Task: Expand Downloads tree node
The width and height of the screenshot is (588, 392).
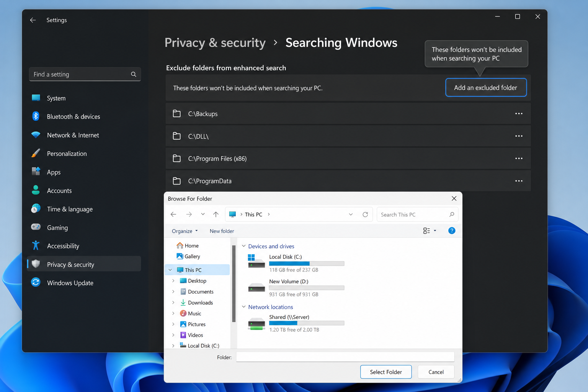Action: [173, 302]
